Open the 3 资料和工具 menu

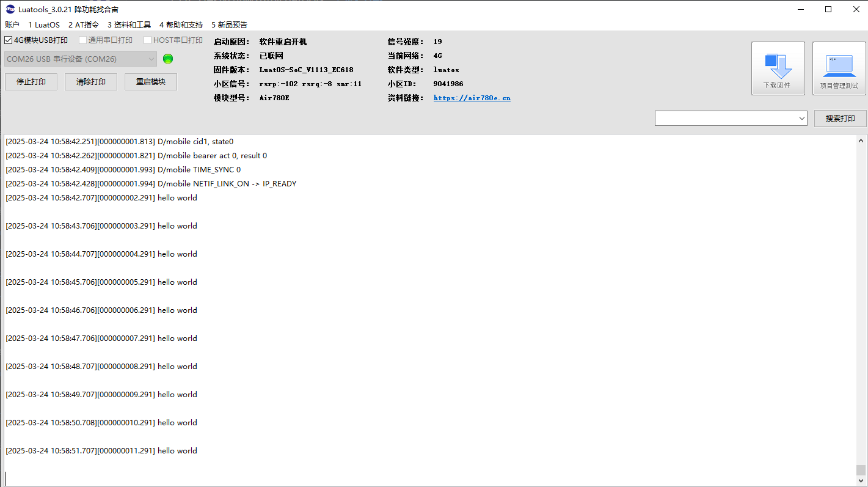click(129, 25)
